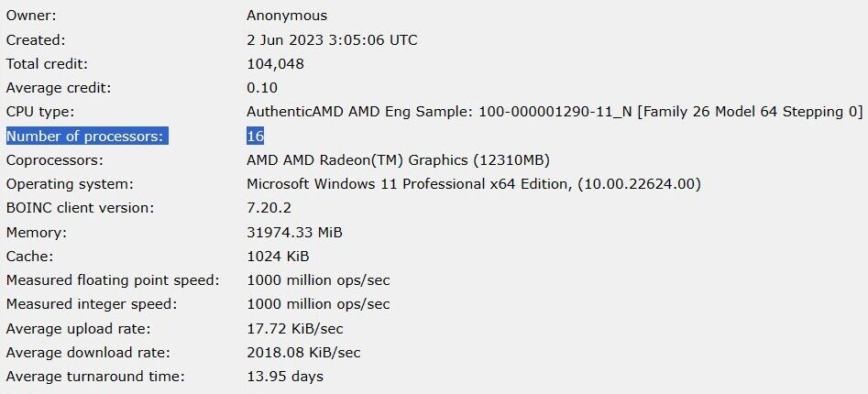868x394 pixels.
Task: Click the Memory value 31974.33 MiB
Action: pyautogui.click(x=293, y=233)
